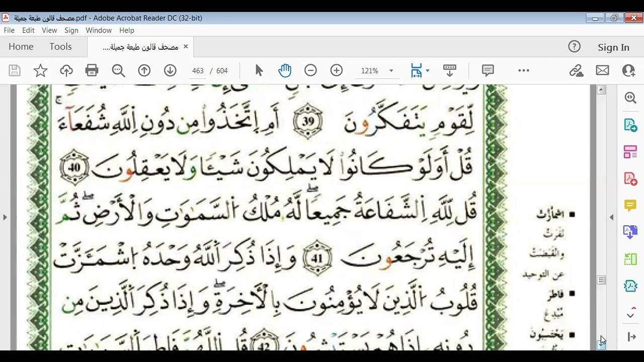
Task: Click the margin note عن التوحيد
Action: 543,275
